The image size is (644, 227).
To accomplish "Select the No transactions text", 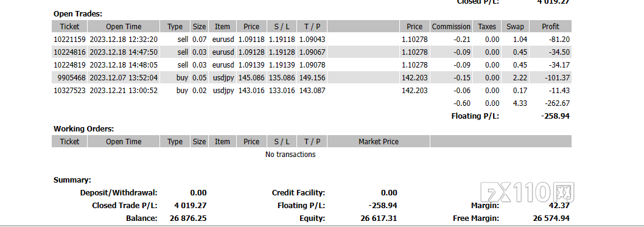I will (290, 155).
